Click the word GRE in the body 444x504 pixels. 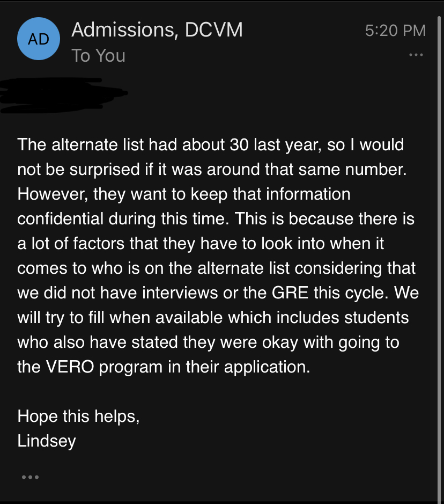tap(290, 293)
